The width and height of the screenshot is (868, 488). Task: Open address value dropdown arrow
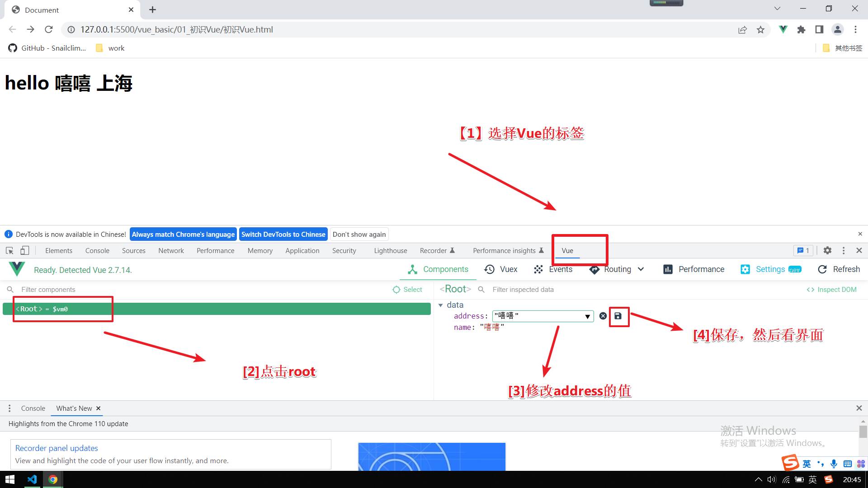[587, 316]
